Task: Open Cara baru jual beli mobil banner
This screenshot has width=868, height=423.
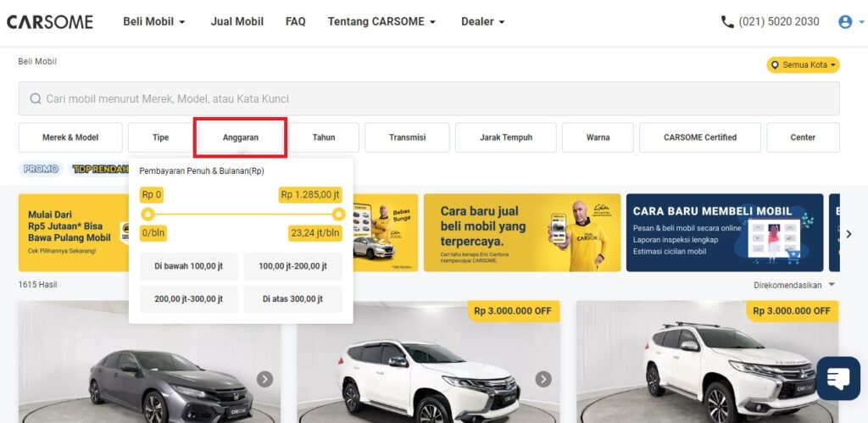Action: 522,232
